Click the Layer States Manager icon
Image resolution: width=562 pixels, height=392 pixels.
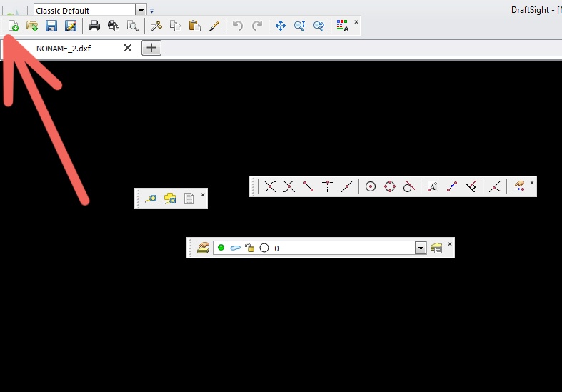(x=436, y=248)
